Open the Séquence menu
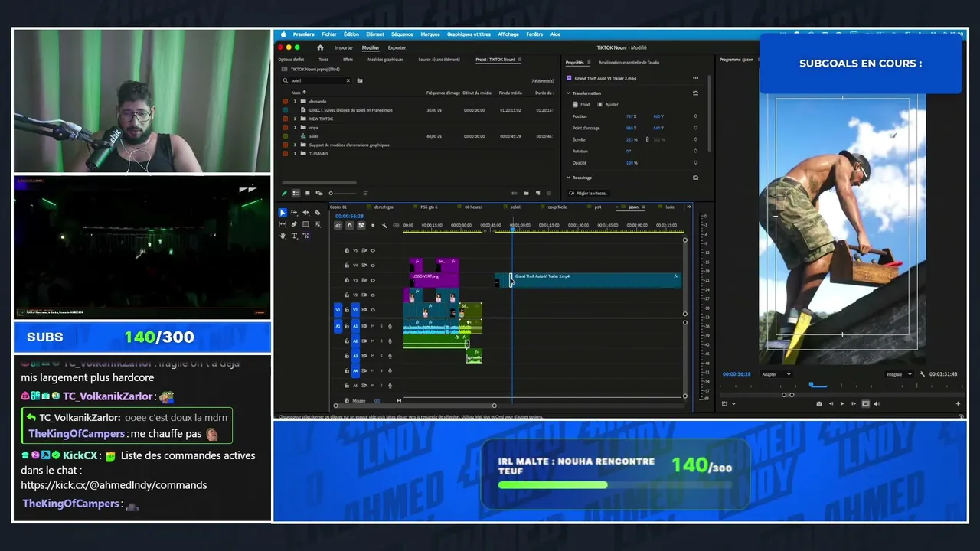This screenshot has width=980, height=551. tap(402, 34)
